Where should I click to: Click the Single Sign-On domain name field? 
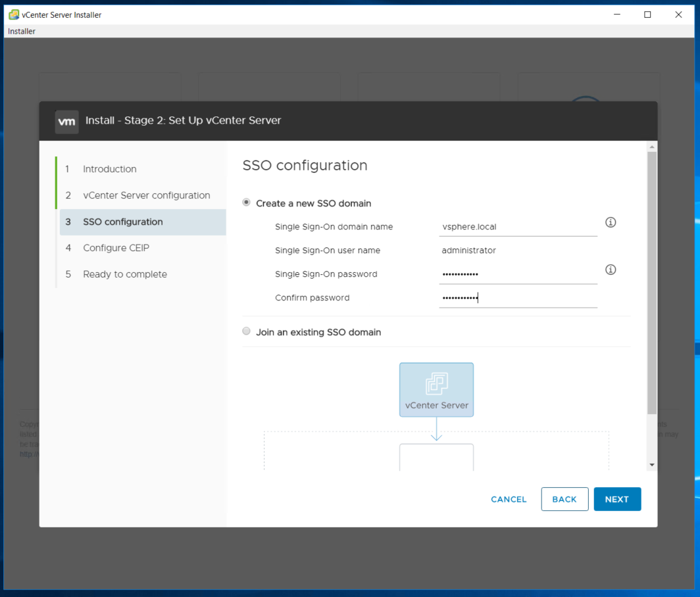(518, 227)
